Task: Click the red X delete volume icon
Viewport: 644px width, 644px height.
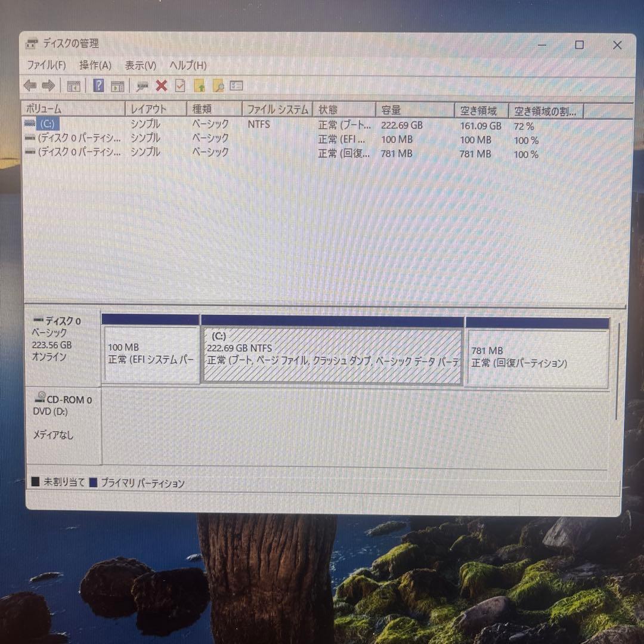Action: 161,85
